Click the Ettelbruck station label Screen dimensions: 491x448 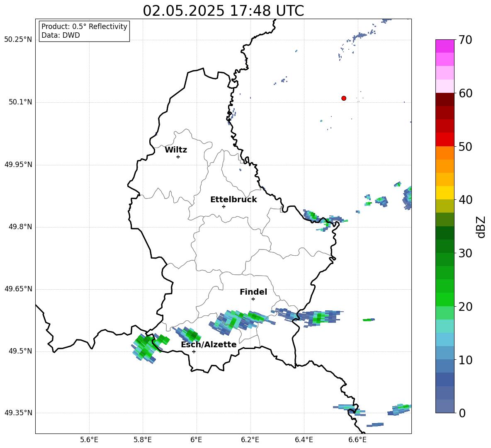(x=233, y=200)
